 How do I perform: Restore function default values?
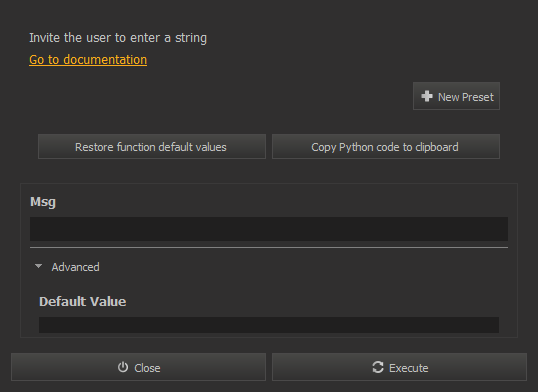point(152,147)
